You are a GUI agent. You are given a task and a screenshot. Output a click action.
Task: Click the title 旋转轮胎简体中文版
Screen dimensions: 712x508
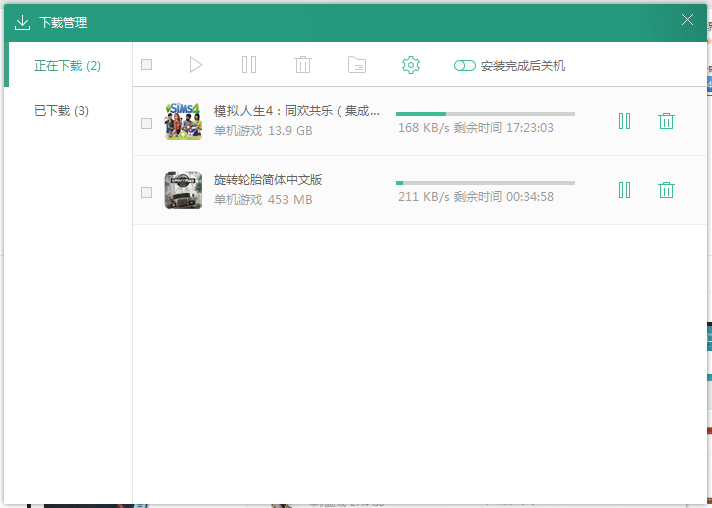(x=268, y=180)
